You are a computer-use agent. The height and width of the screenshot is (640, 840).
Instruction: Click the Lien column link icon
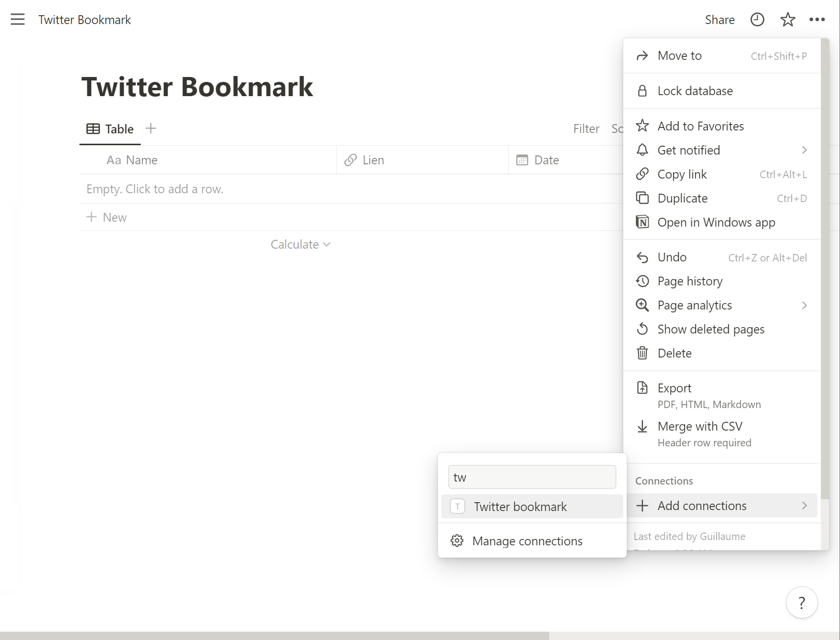point(350,160)
